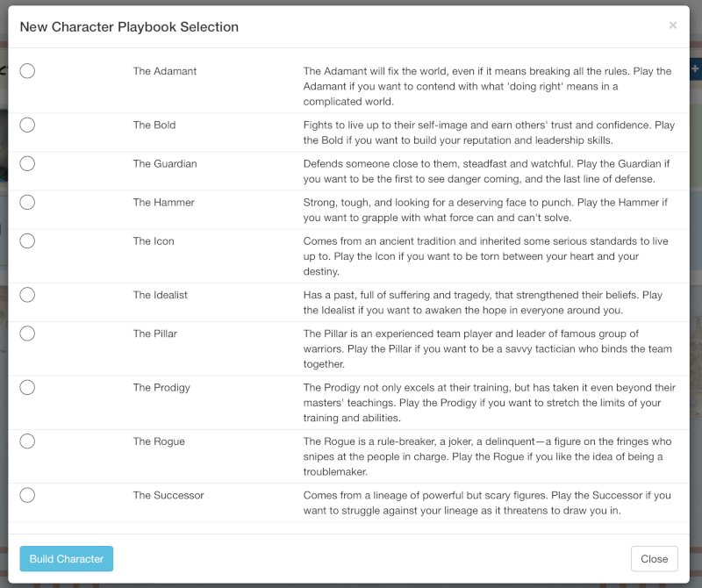Select The Bold playbook radio button
Image resolution: width=702 pixels, height=588 pixels.
click(26, 125)
